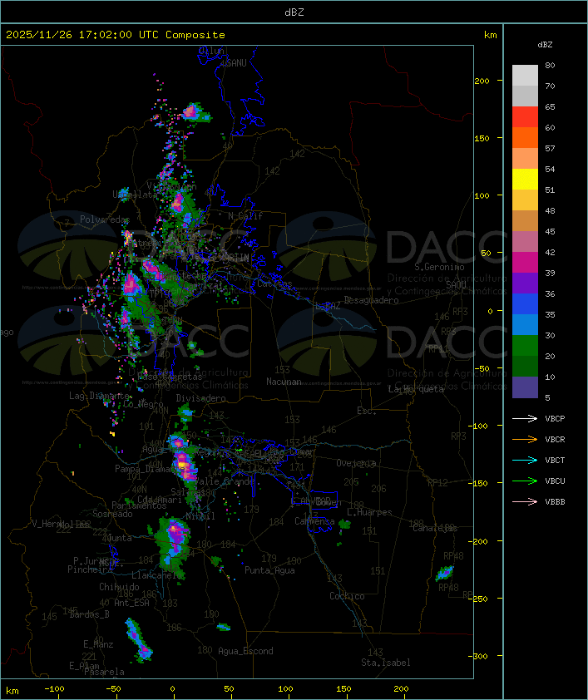Select the dark green 10-20 dBZ swatch

click(x=525, y=366)
